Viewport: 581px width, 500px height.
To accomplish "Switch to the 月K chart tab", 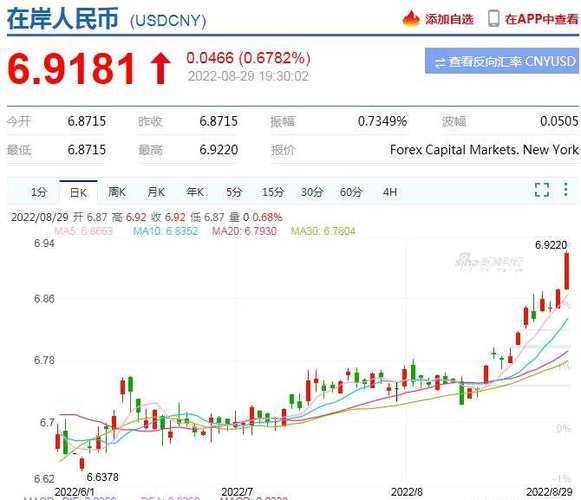I will pos(156,192).
